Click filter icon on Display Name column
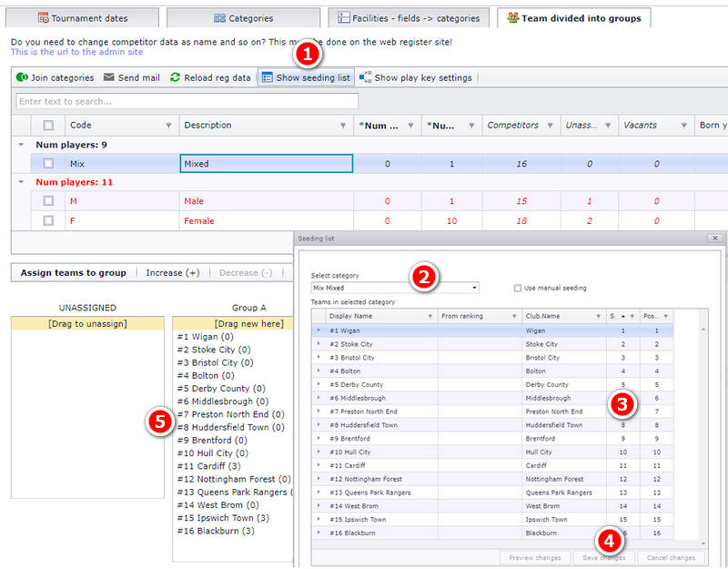728x569 pixels. [430, 316]
